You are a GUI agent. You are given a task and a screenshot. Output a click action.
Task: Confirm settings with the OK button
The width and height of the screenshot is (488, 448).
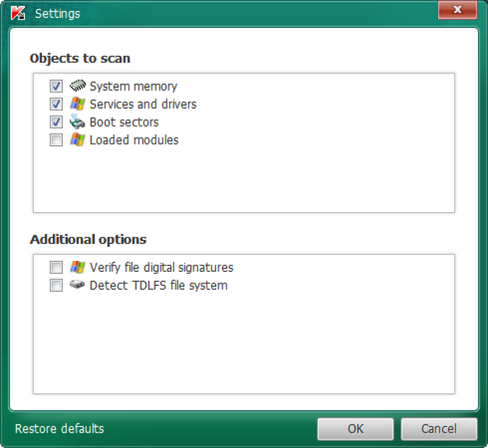[x=356, y=429]
